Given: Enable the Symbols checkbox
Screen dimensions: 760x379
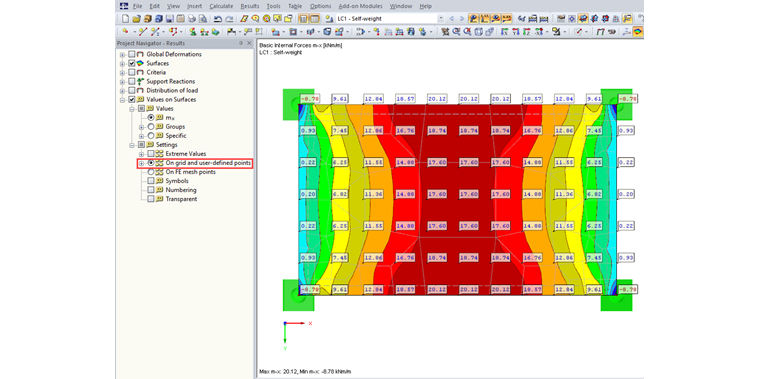Looking at the screenshot, I should (151, 181).
